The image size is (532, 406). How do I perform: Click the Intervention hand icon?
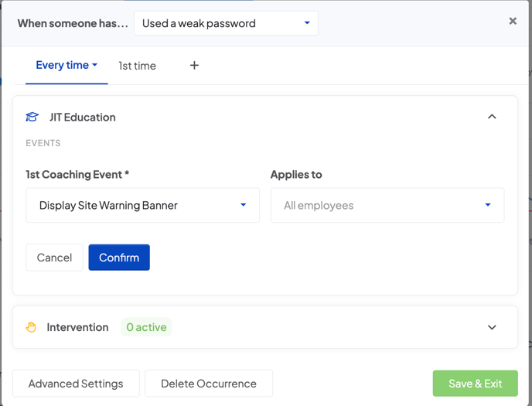click(31, 327)
